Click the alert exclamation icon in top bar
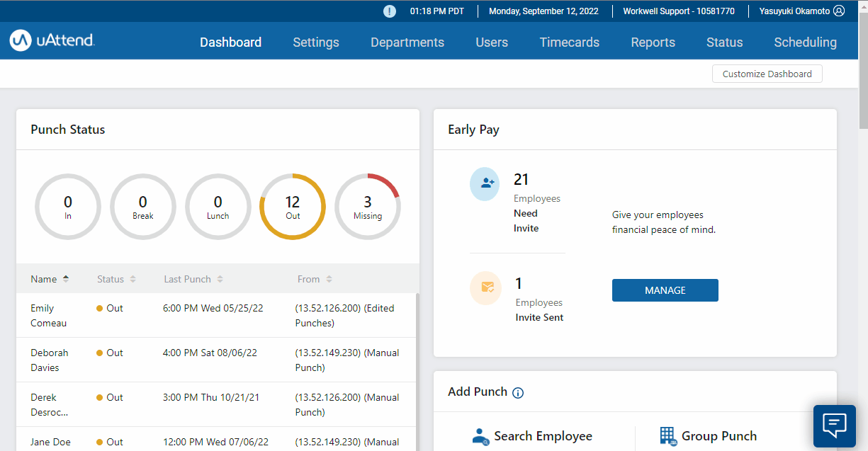This screenshot has height=451, width=868. [x=390, y=11]
